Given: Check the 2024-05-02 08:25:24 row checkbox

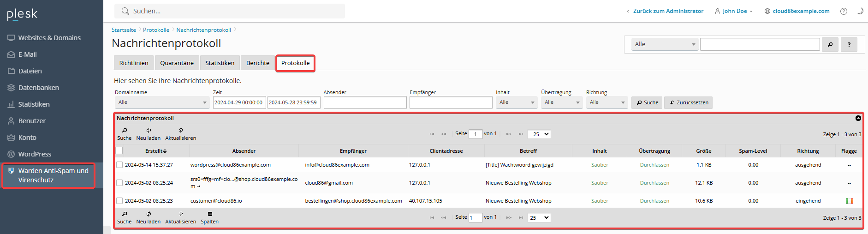Looking at the screenshot, I should 119,183.
